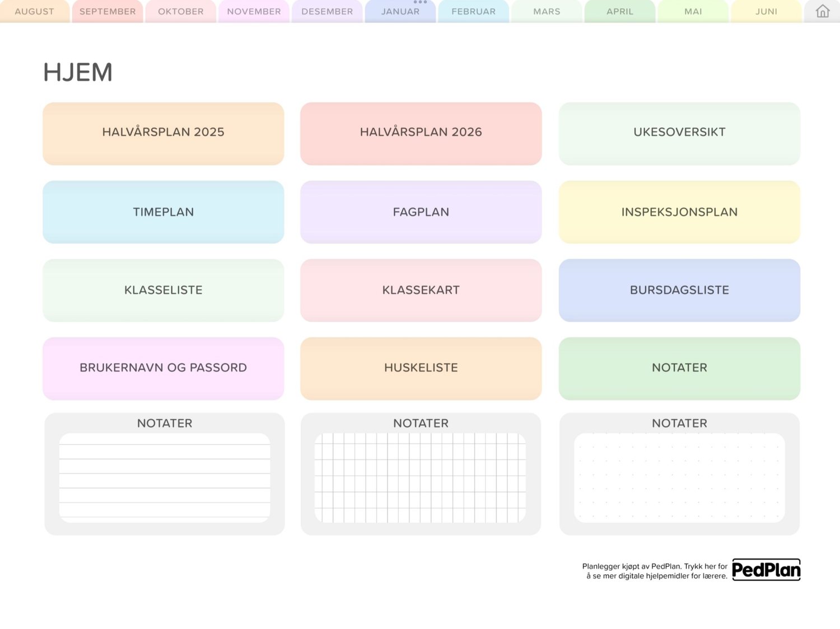840x629 pixels.
Task: Open the APRIL tab
Action: click(x=620, y=11)
